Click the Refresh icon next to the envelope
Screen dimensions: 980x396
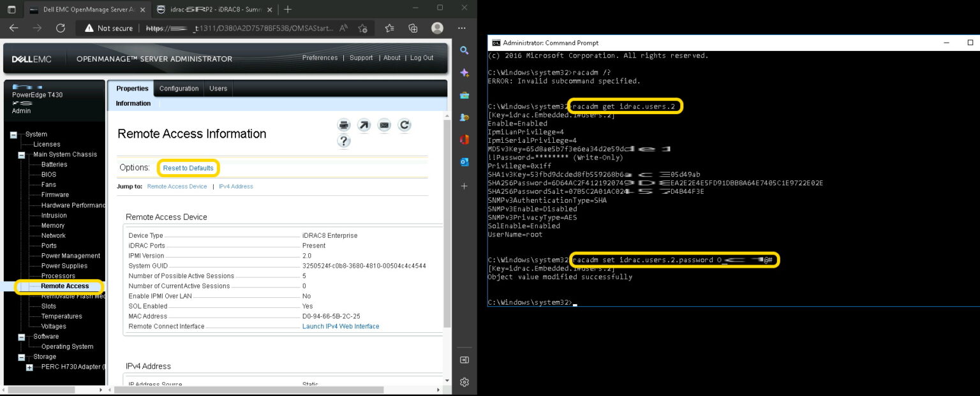coord(404,125)
